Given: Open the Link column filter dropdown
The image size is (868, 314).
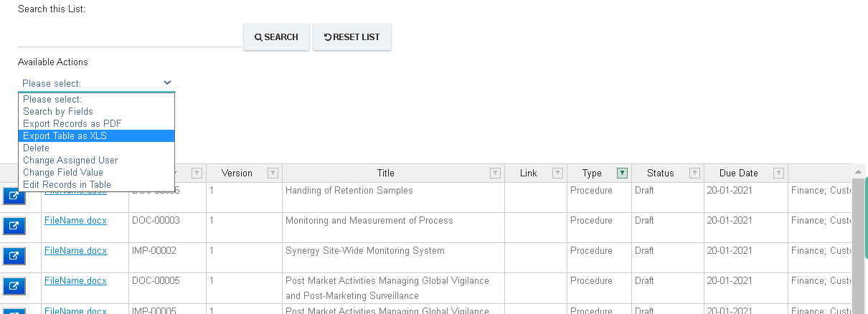Looking at the screenshot, I should coord(557,173).
